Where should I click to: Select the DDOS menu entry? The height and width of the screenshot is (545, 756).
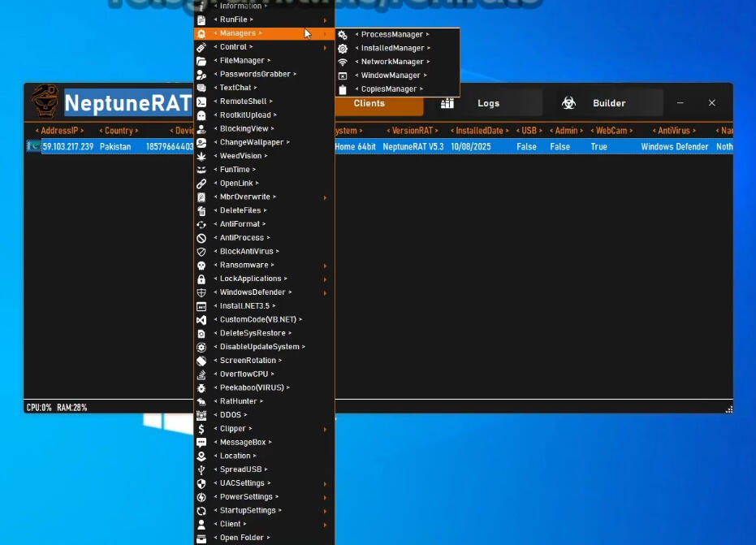pyautogui.click(x=264, y=415)
